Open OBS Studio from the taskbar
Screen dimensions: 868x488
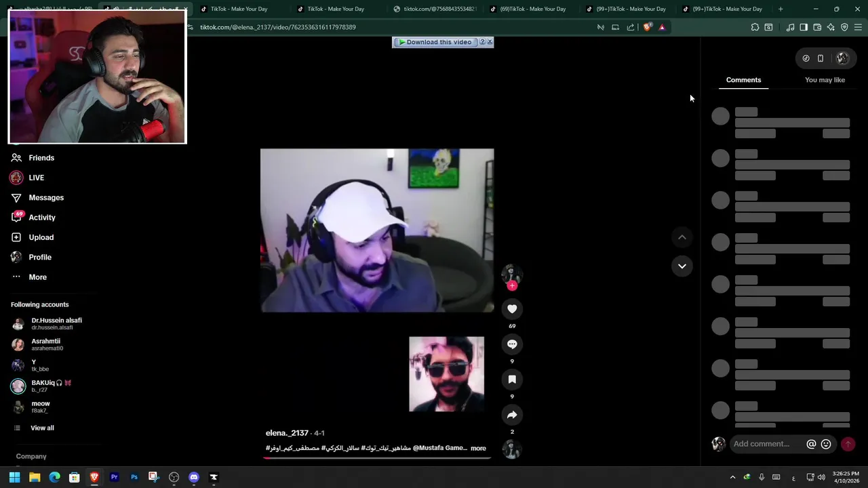tap(174, 477)
